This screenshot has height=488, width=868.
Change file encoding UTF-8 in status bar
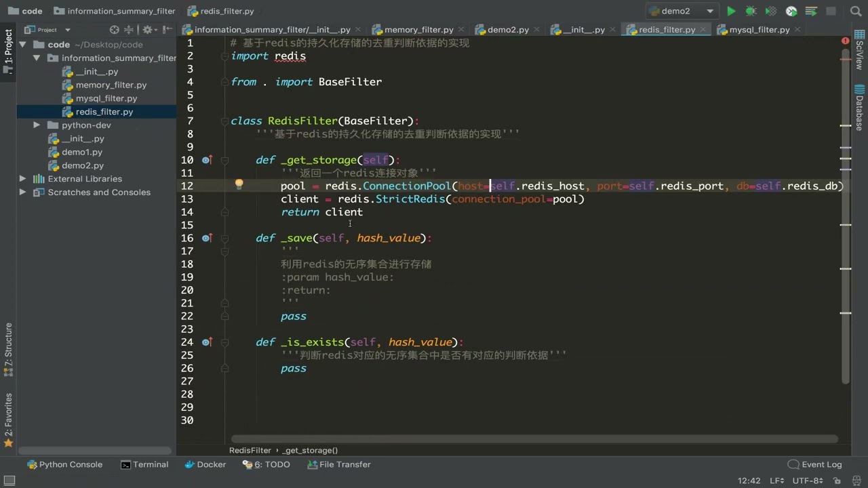pyautogui.click(x=808, y=481)
